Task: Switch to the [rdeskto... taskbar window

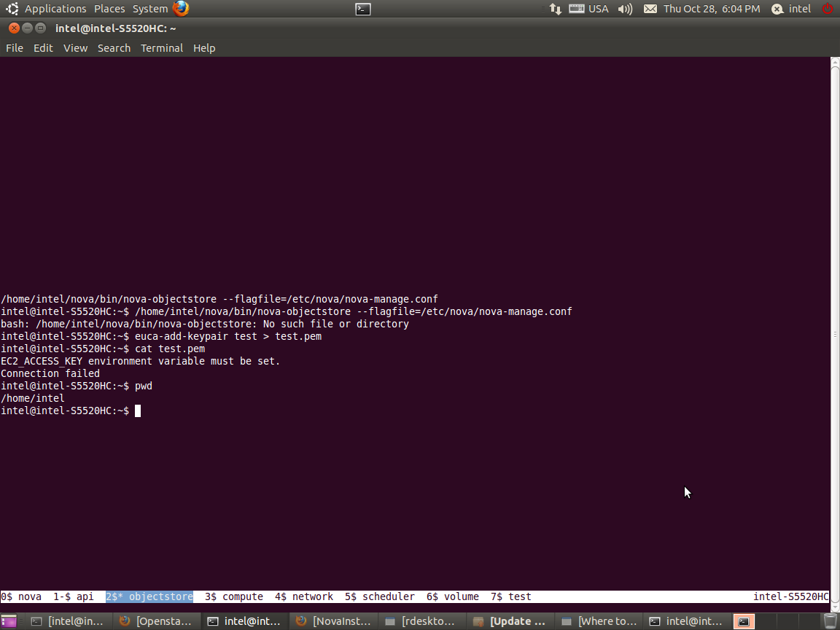Action: click(421, 621)
